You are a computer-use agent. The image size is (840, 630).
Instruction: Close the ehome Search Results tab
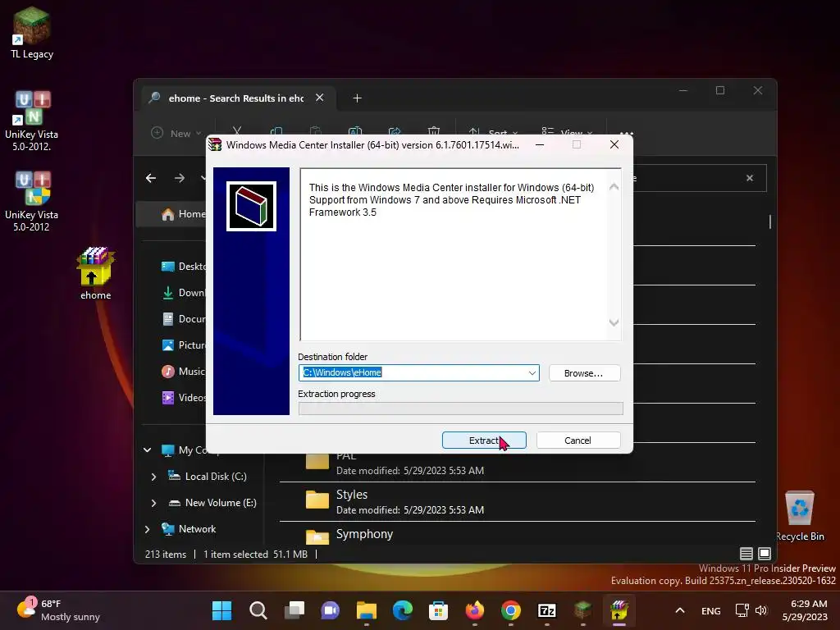click(x=319, y=98)
